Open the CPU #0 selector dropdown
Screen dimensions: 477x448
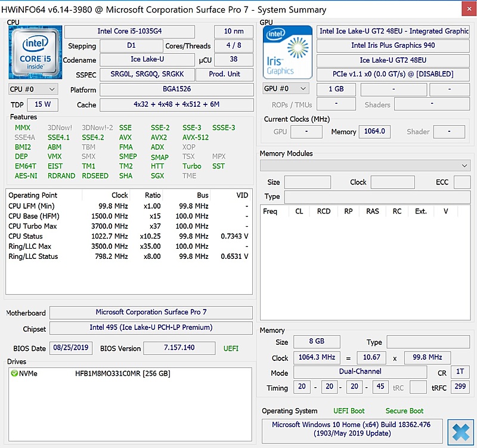33,89
